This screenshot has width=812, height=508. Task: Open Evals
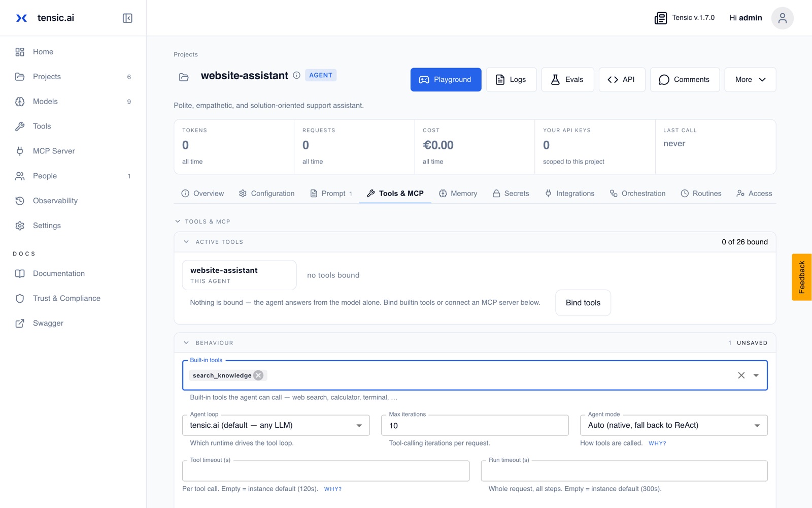point(567,80)
